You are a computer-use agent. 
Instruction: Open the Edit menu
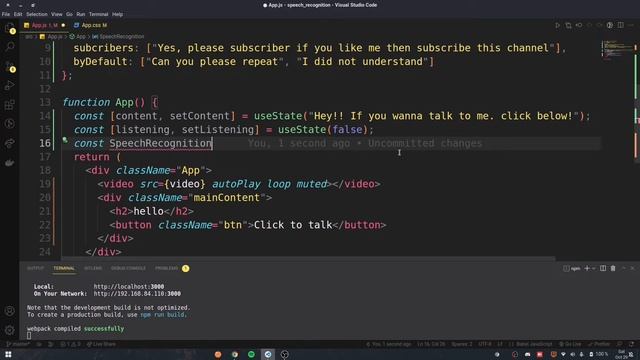tap(18, 14)
